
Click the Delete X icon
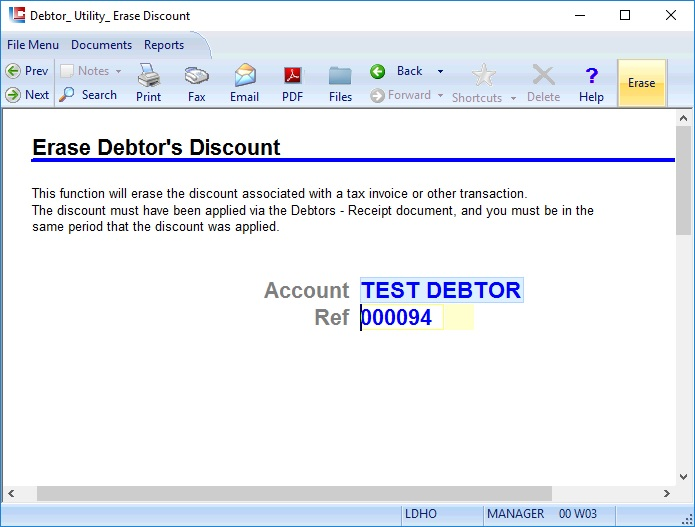point(543,75)
